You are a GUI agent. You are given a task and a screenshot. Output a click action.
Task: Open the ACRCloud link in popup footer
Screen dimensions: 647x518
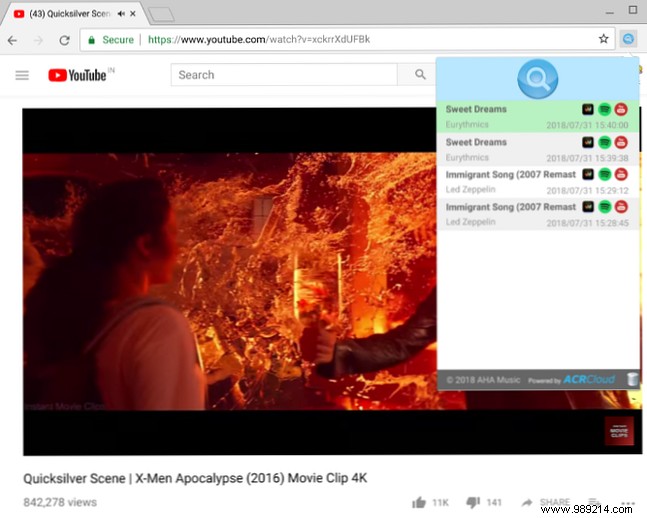point(589,379)
